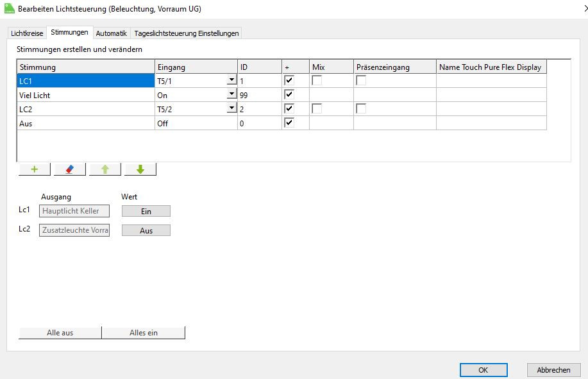
Task: Click the Alle aus button
Action: click(60, 333)
